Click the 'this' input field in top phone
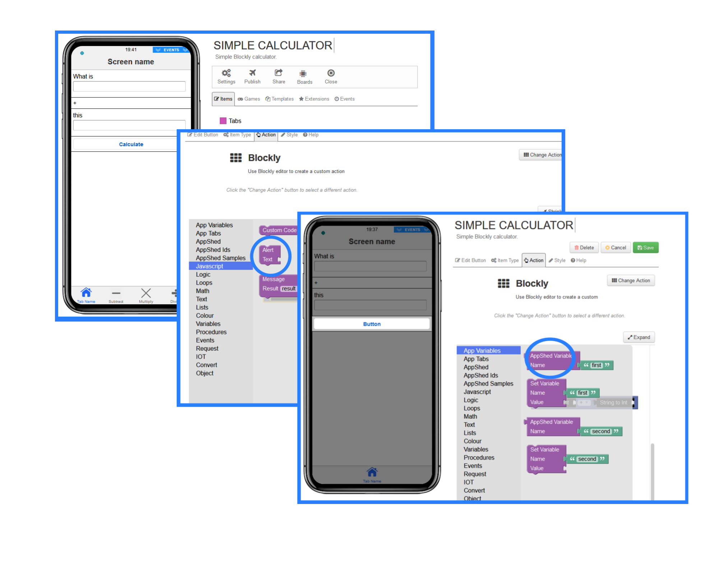 [129, 125]
